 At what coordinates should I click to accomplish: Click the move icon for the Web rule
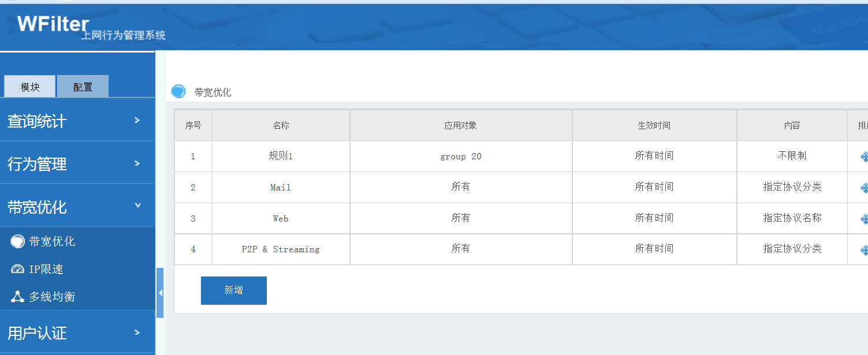[x=864, y=219]
